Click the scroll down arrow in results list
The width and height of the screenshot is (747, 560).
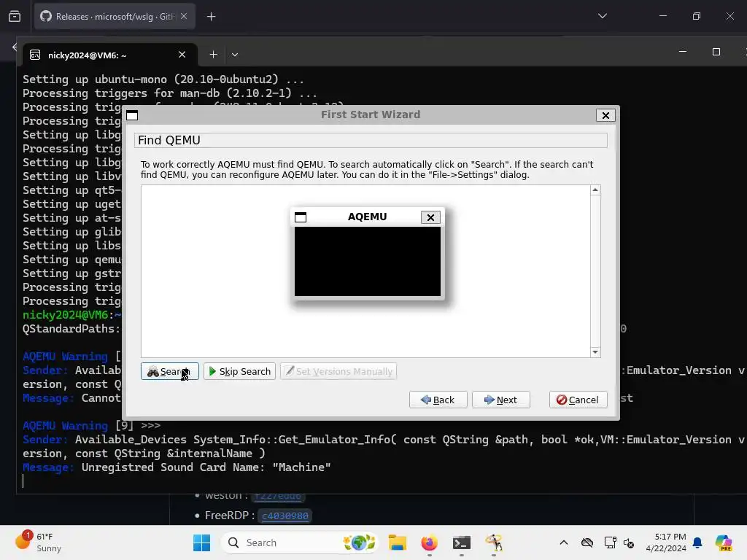(595, 352)
